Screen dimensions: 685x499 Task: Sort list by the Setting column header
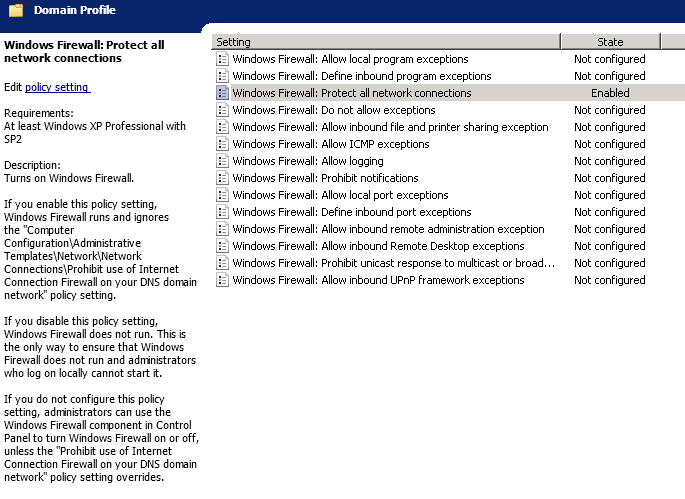(x=385, y=42)
